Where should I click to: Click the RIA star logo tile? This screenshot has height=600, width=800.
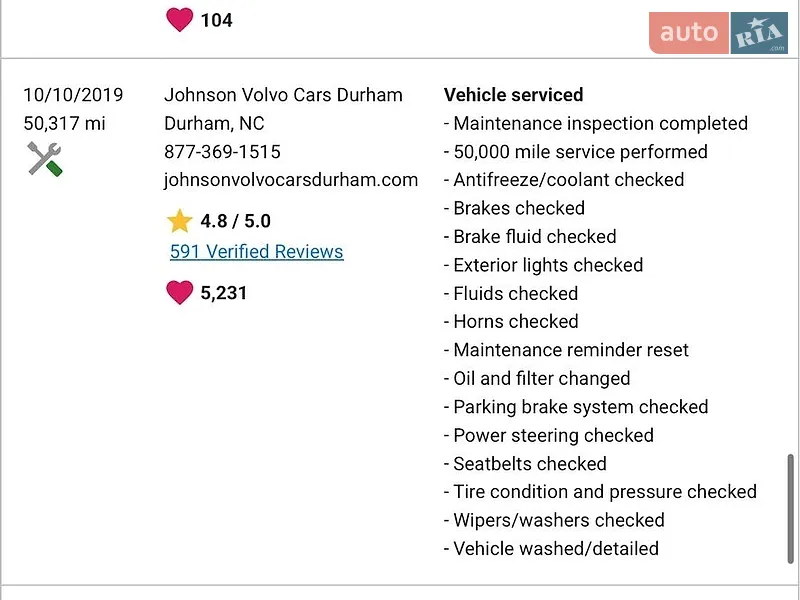point(759,33)
